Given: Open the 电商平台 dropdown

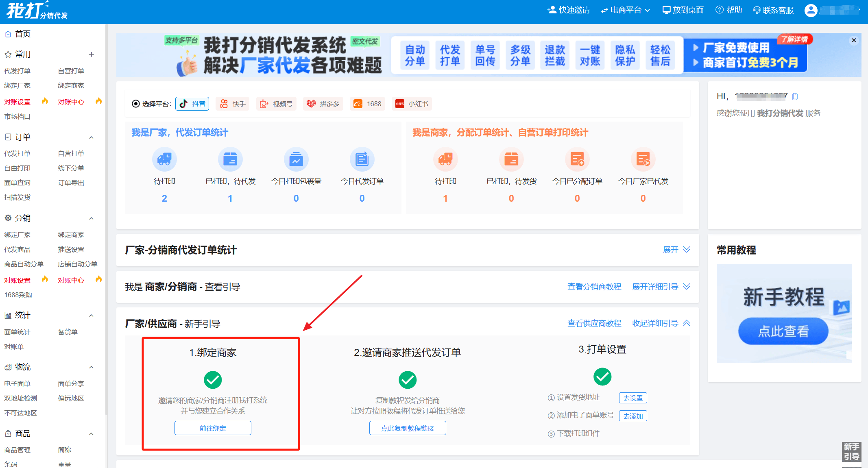Looking at the screenshot, I should point(626,10).
